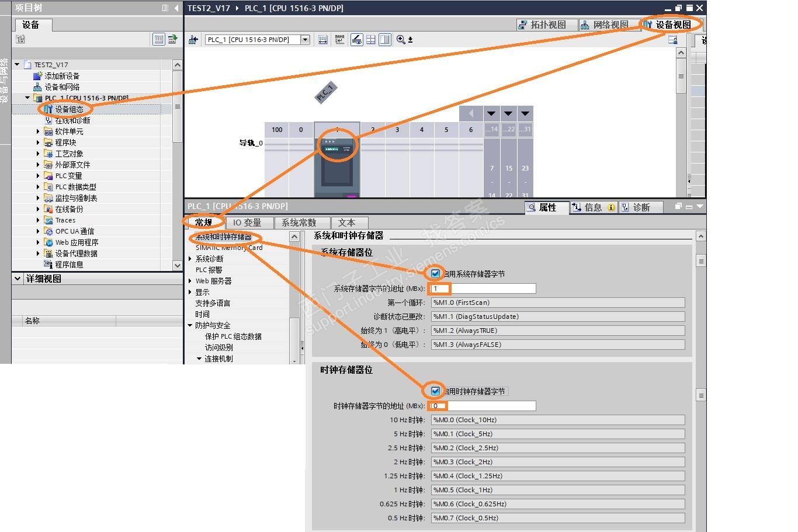Click the column layout icon in project tree header
Screen dimensions: 798x532
pyautogui.click(x=165, y=8)
